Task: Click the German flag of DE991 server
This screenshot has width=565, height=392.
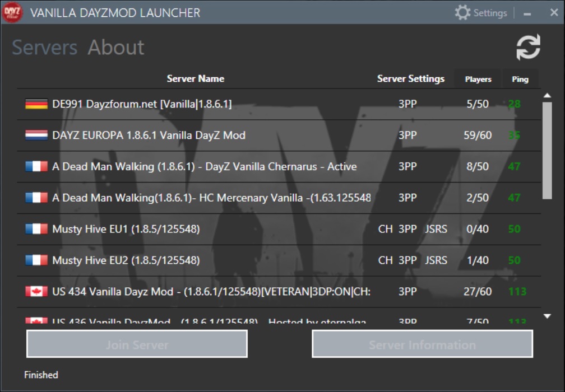Action: pyautogui.click(x=36, y=104)
